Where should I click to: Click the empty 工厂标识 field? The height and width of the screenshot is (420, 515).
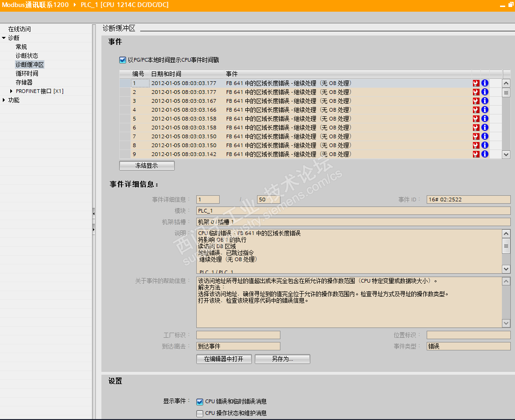tap(238, 335)
